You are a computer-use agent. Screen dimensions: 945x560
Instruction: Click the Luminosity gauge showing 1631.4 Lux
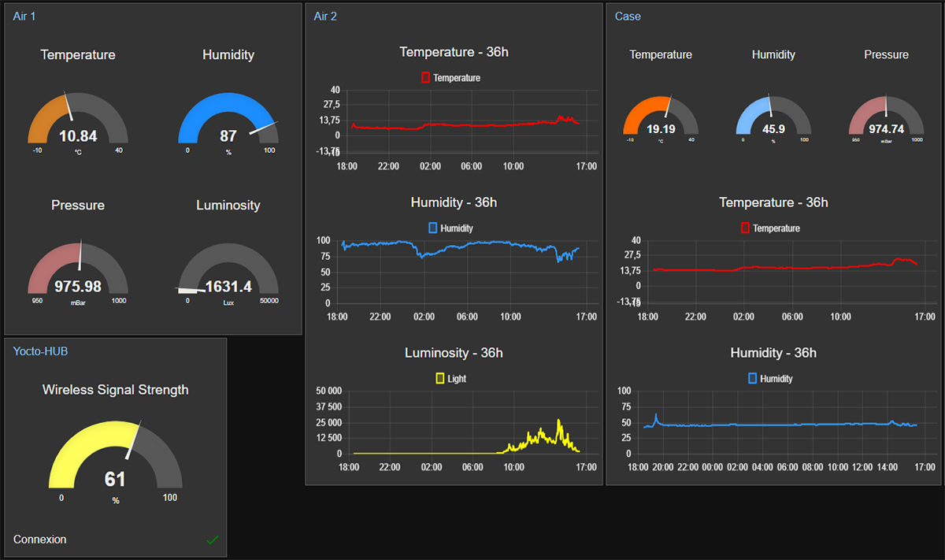pos(228,270)
